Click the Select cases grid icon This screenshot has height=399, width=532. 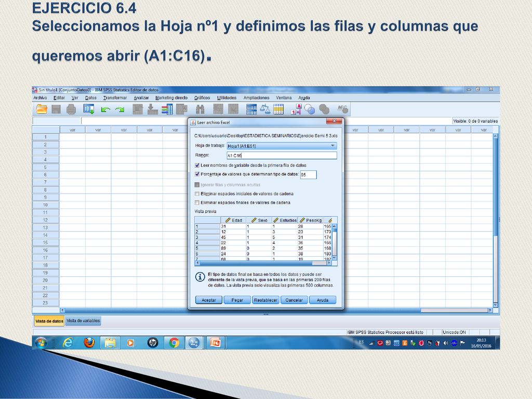point(278,109)
